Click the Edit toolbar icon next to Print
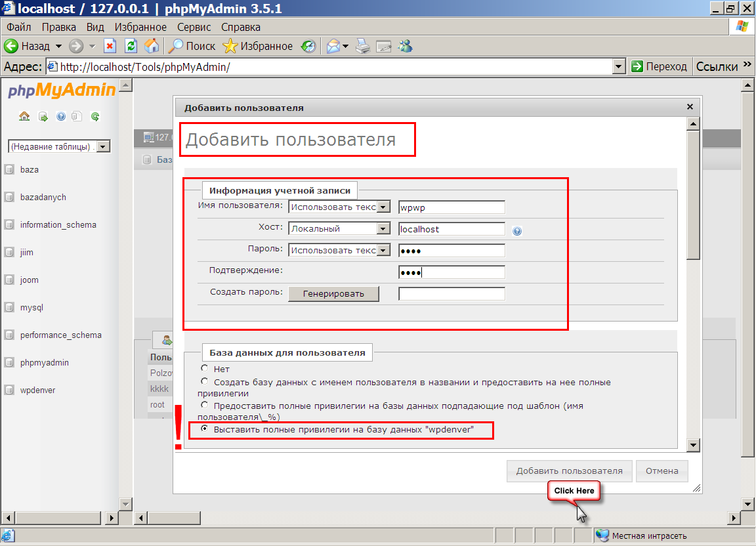 pyautogui.click(x=383, y=47)
